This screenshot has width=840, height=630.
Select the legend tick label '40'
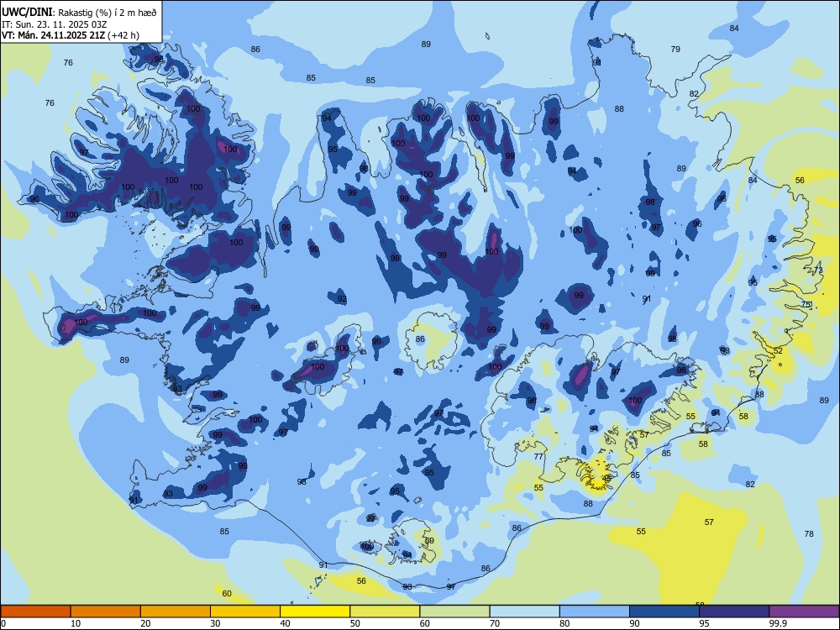pyautogui.click(x=286, y=623)
